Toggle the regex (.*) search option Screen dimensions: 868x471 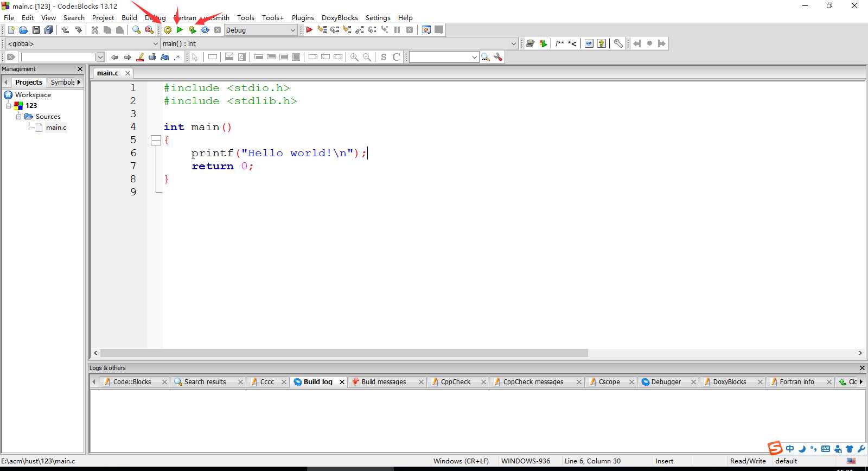pyautogui.click(x=177, y=57)
